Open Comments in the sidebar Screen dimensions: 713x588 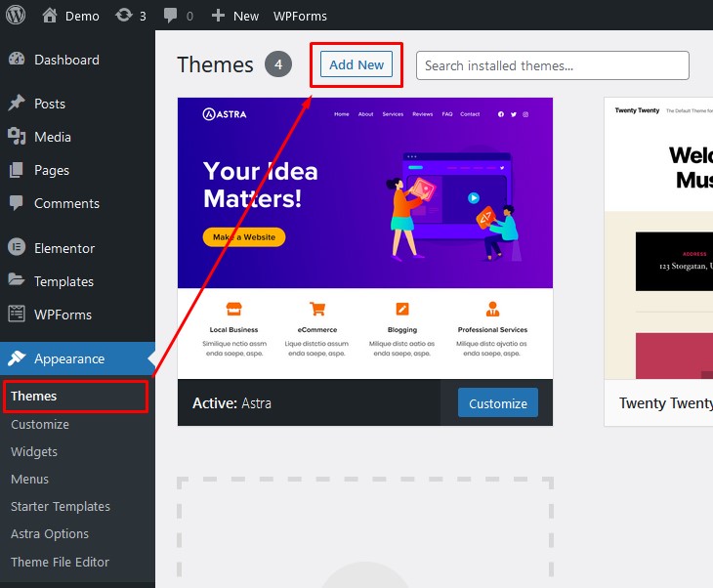pyautogui.click(x=77, y=203)
